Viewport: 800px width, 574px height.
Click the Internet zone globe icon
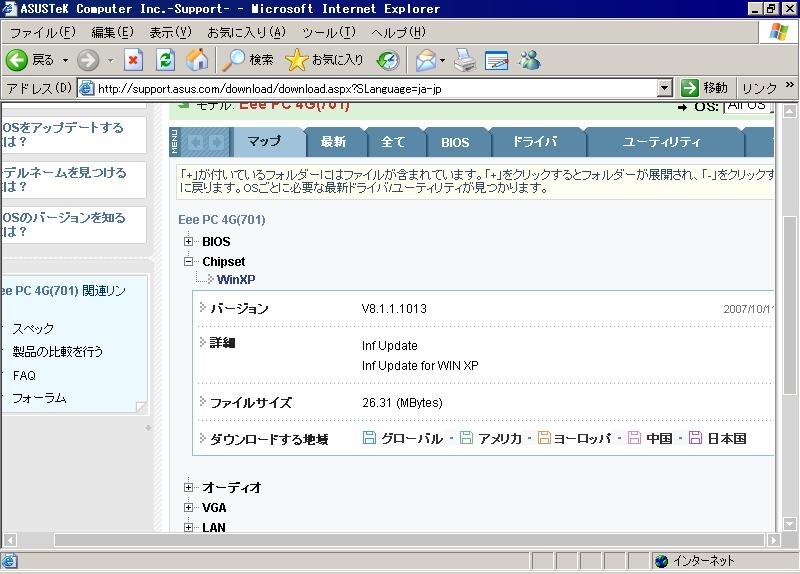pyautogui.click(x=661, y=561)
